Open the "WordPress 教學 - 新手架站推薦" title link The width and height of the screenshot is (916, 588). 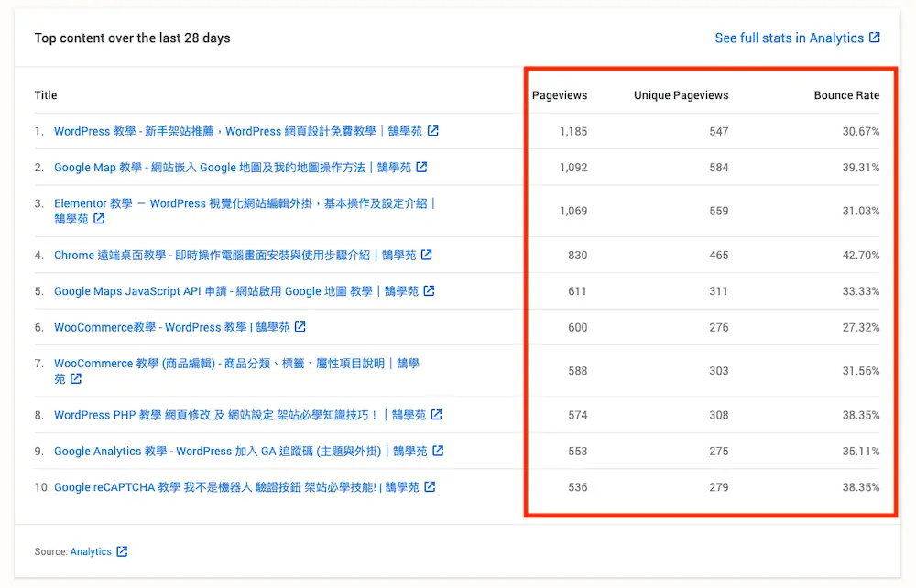pos(238,131)
